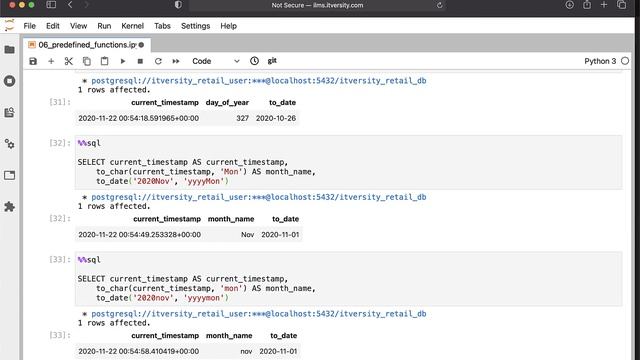
Task: Show the Safari tab overview
Action: [x=622, y=5]
